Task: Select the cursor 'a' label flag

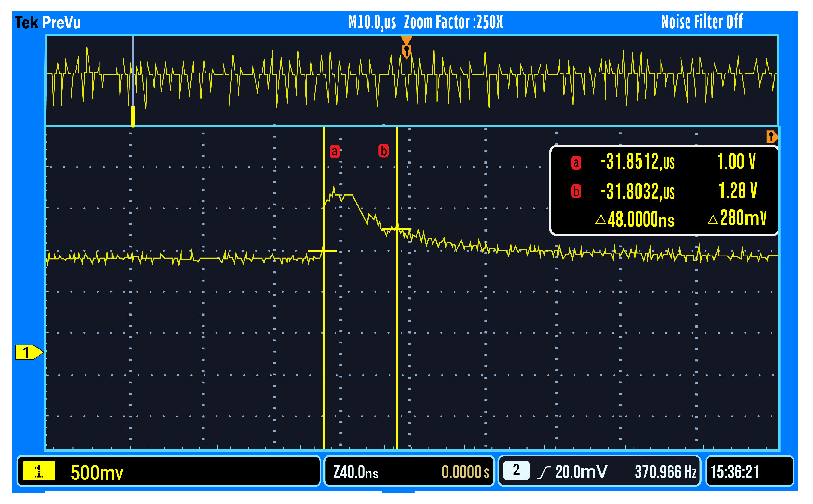Action: (335, 151)
